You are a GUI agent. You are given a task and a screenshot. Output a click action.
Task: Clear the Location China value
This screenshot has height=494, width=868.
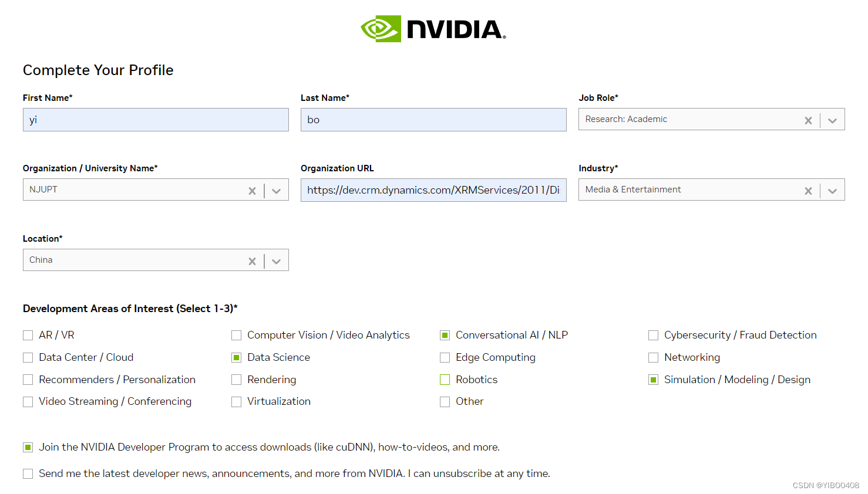[252, 261]
